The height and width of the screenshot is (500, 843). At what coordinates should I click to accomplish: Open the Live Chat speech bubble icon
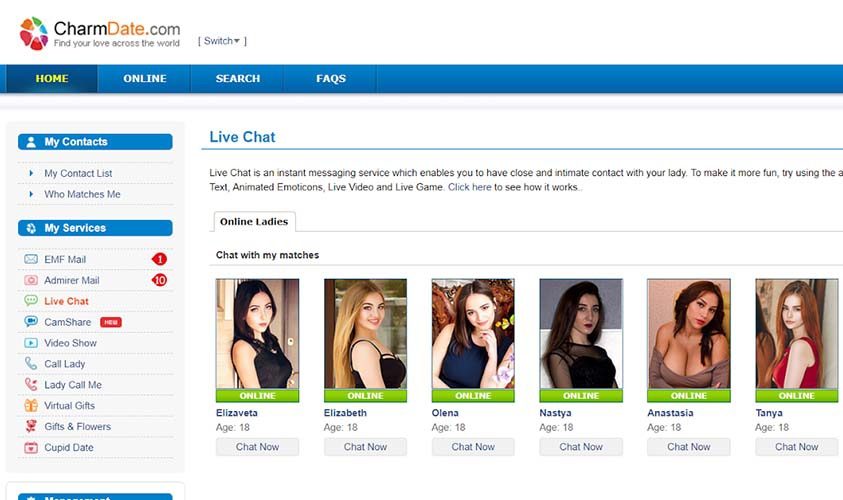(x=31, y=301)
